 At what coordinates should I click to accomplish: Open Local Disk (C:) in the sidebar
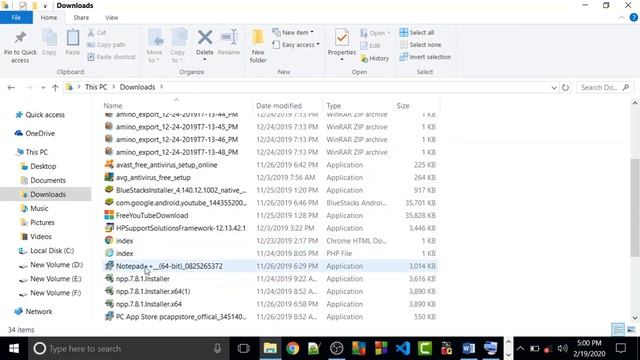click(x=52, y=251)
